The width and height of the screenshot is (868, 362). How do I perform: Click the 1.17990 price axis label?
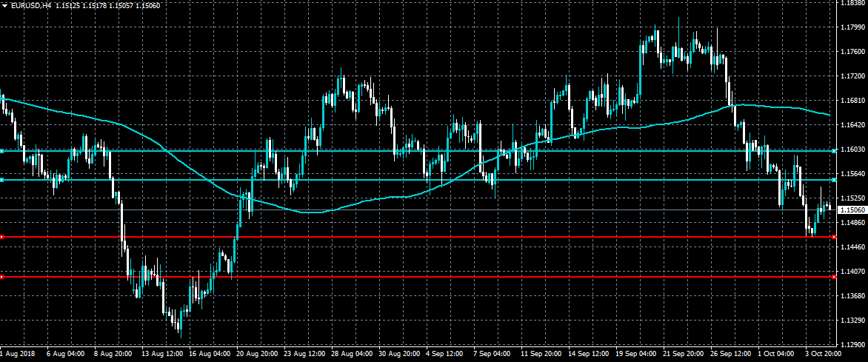852,27
